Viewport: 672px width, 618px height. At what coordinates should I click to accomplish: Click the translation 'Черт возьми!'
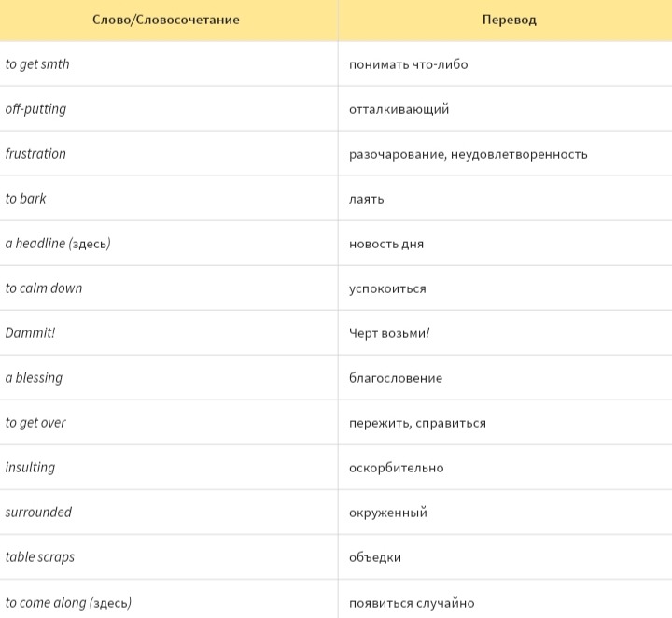(x=389, y=333)
